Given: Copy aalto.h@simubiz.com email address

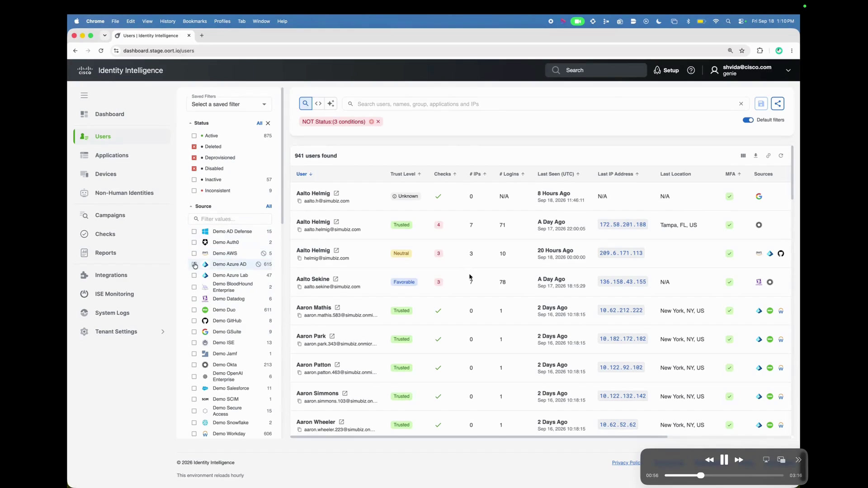Looking at the screenshot, I should click(x=299, y=201).
